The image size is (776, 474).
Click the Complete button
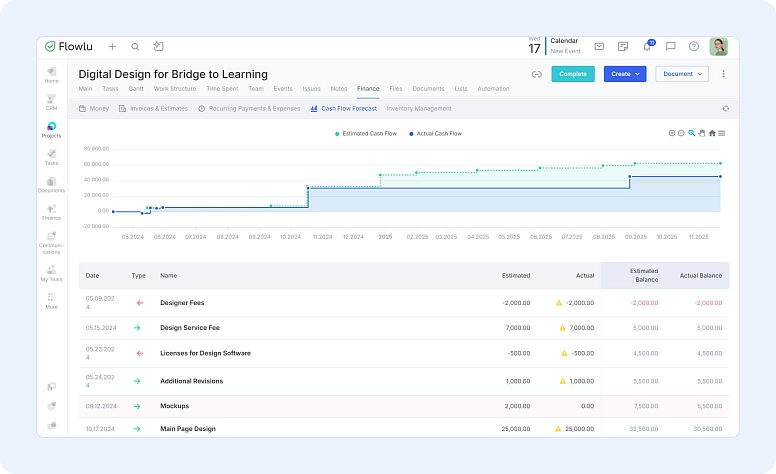pos(572,74)
